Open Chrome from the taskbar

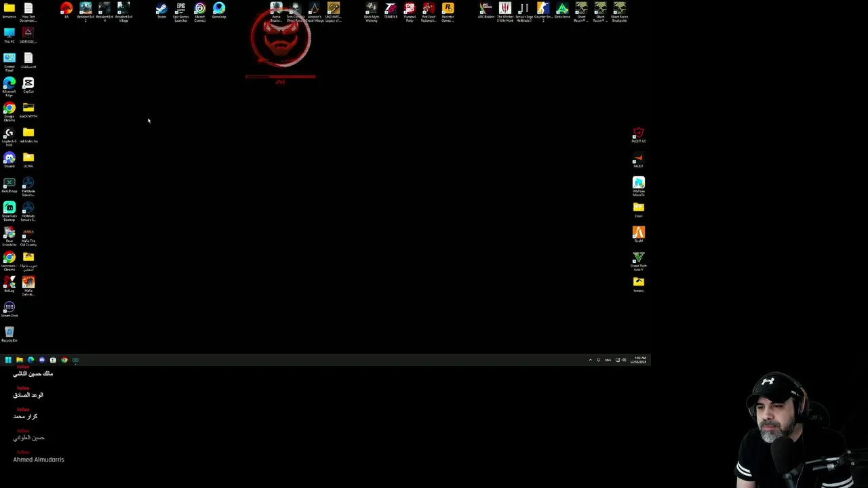(x=64, y=360)
